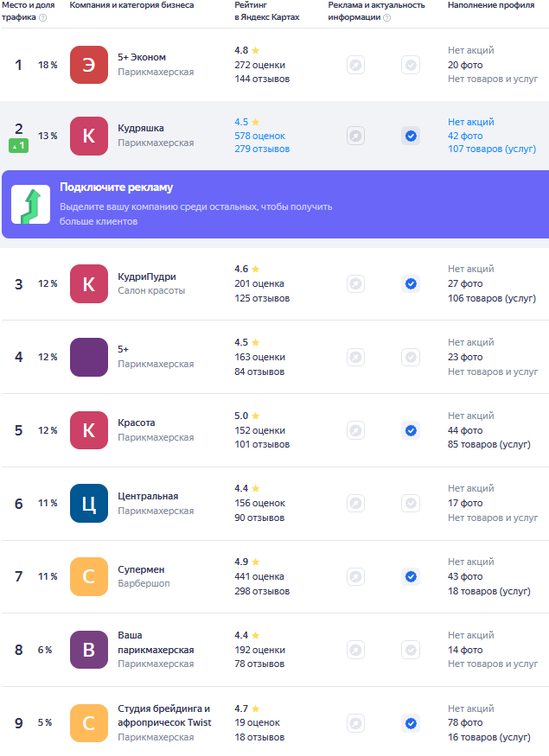Click the company name 5+ Эконом
This screenshot has height=756, width=549.
[x=142, y=57]
